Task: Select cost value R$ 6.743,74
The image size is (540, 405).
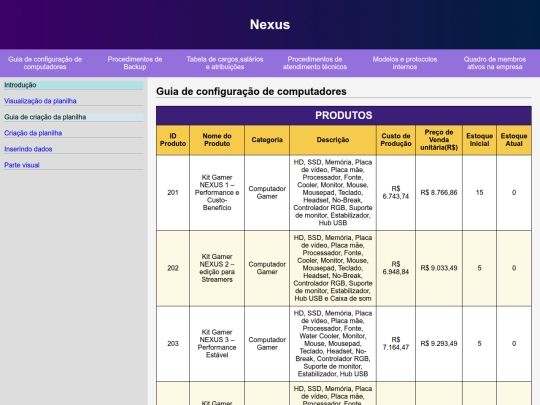Action: tap(396, 193)
